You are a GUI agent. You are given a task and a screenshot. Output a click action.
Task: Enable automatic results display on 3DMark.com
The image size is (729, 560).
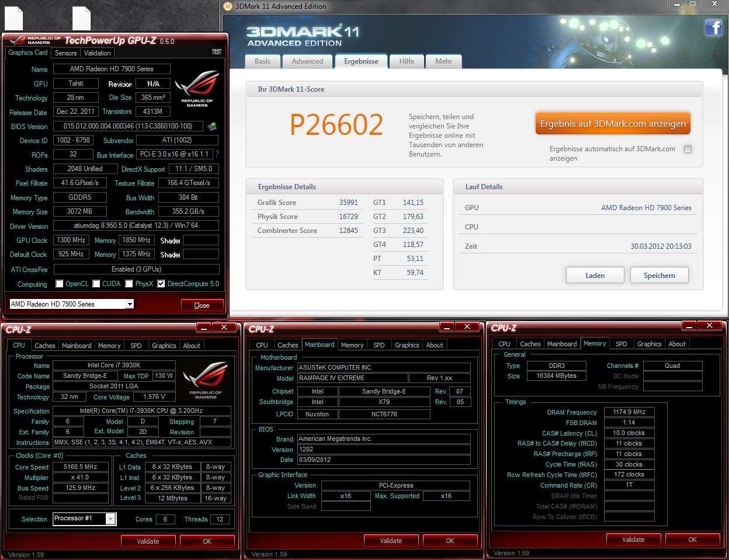tap(688, 149)
